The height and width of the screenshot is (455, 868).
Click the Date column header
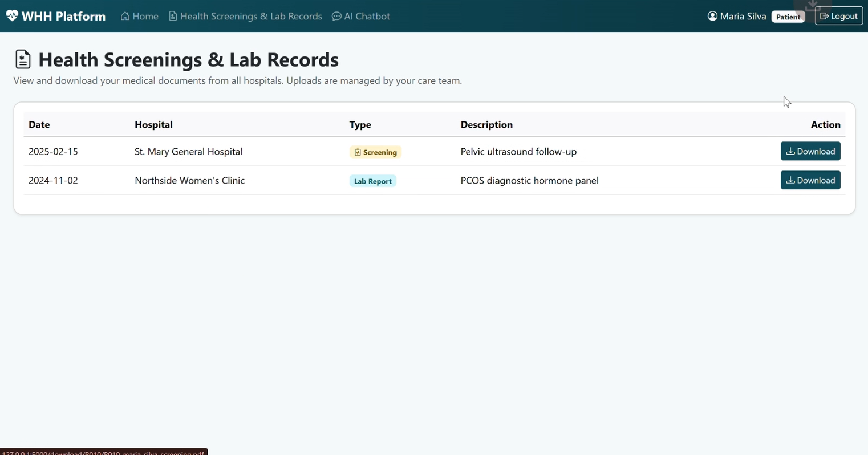(39, 124)
